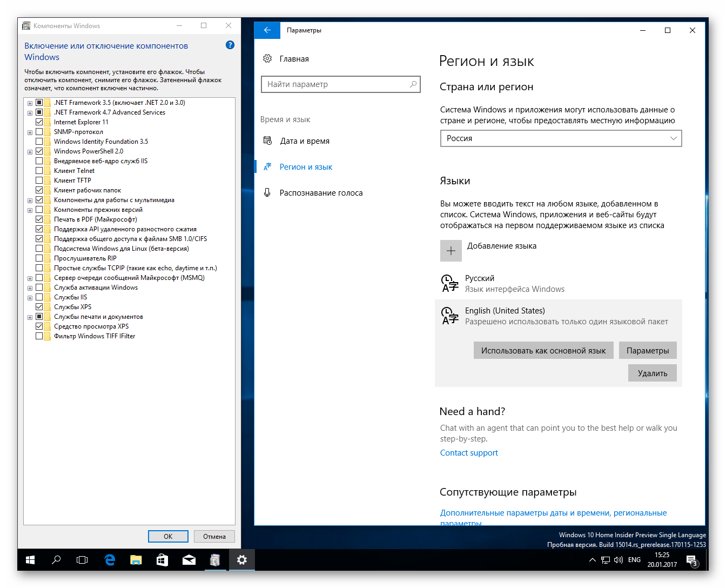726x588 pixels.
Task: Click the Параметры button for English
Action: (648, 350)
